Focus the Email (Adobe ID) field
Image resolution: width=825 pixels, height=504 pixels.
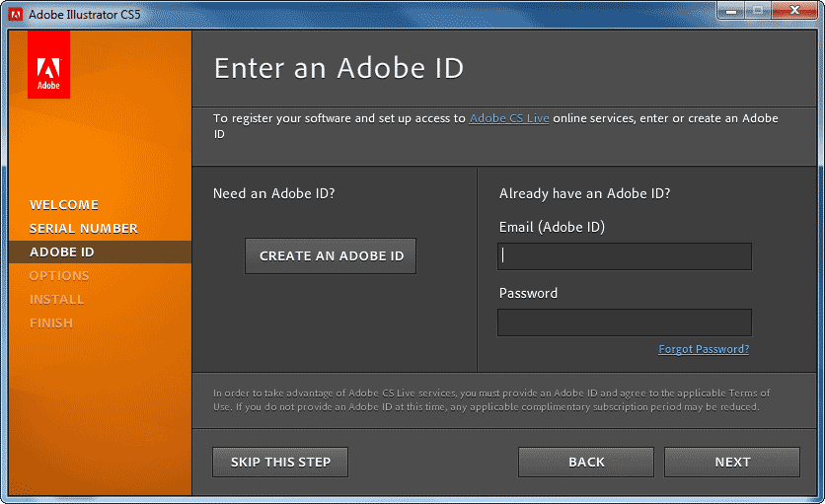pyautogui.click(x=625, y=256)
